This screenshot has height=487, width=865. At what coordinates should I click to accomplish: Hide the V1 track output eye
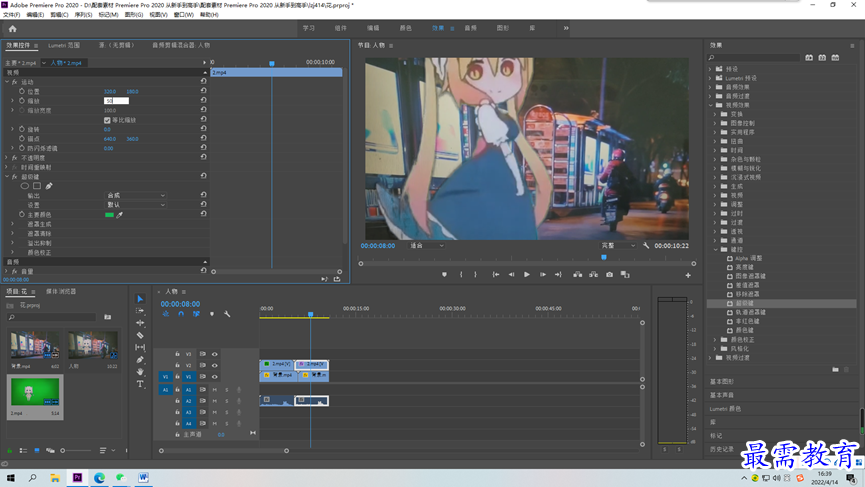215,377
